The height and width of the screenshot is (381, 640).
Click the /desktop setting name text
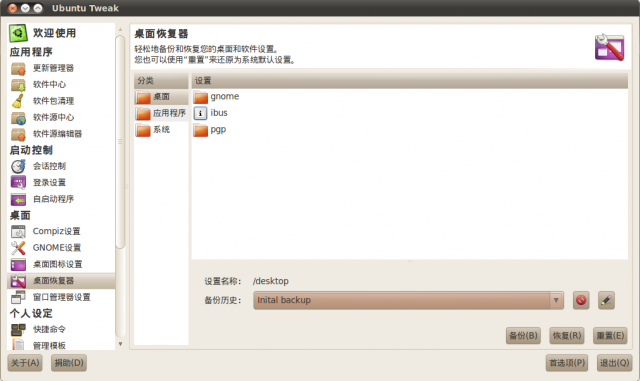(271, 281)
